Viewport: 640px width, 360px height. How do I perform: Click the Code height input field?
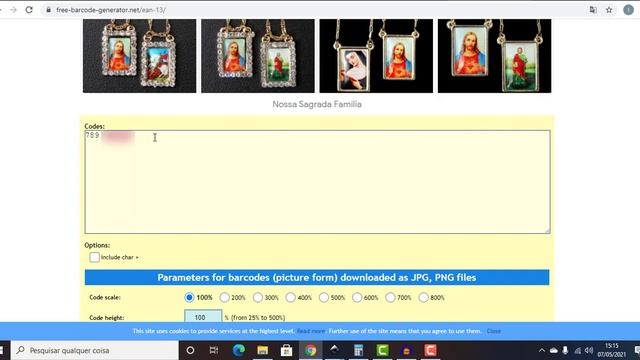click(x=203, y=316)
